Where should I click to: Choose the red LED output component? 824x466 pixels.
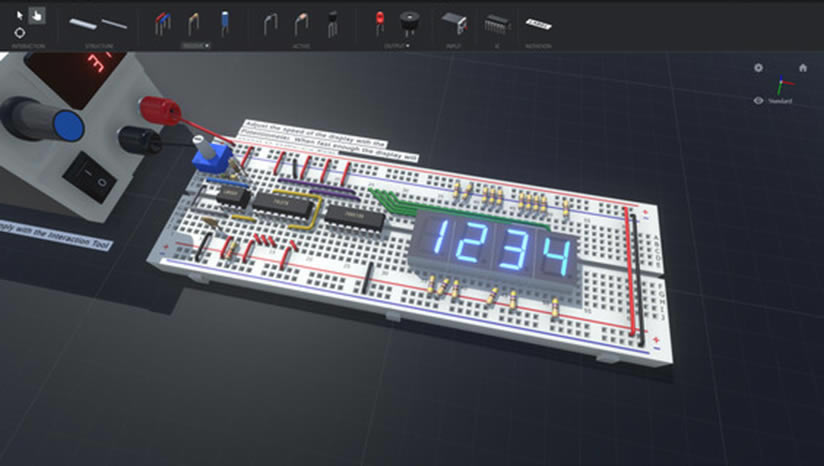click(380, 21)
